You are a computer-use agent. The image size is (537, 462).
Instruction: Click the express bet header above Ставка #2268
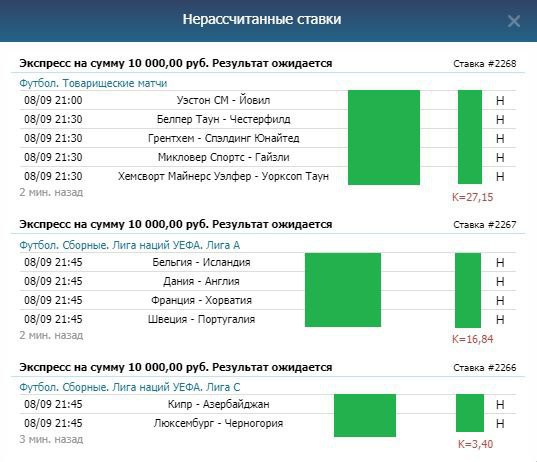pyautogui.click(x=176, y=63)
